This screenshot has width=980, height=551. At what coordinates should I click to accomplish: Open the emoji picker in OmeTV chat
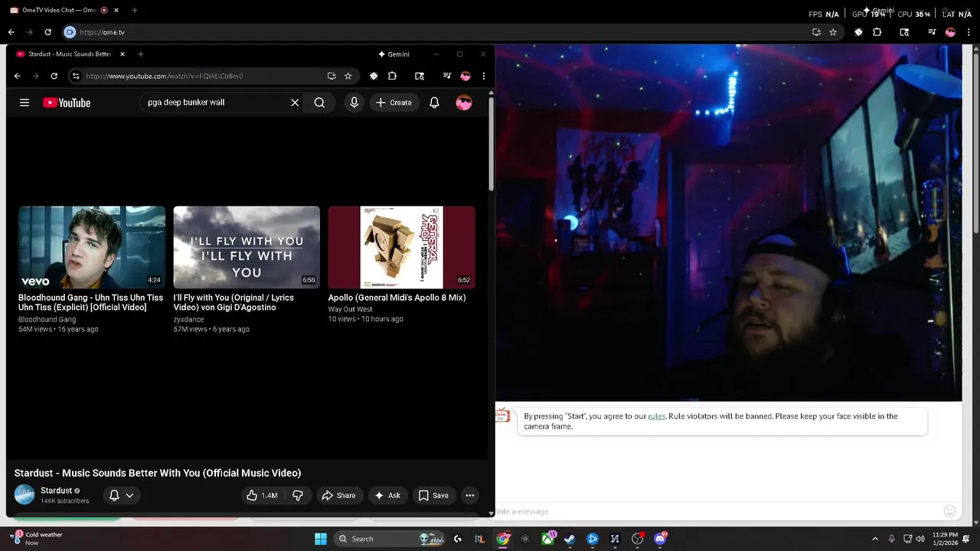pos(950,511)
